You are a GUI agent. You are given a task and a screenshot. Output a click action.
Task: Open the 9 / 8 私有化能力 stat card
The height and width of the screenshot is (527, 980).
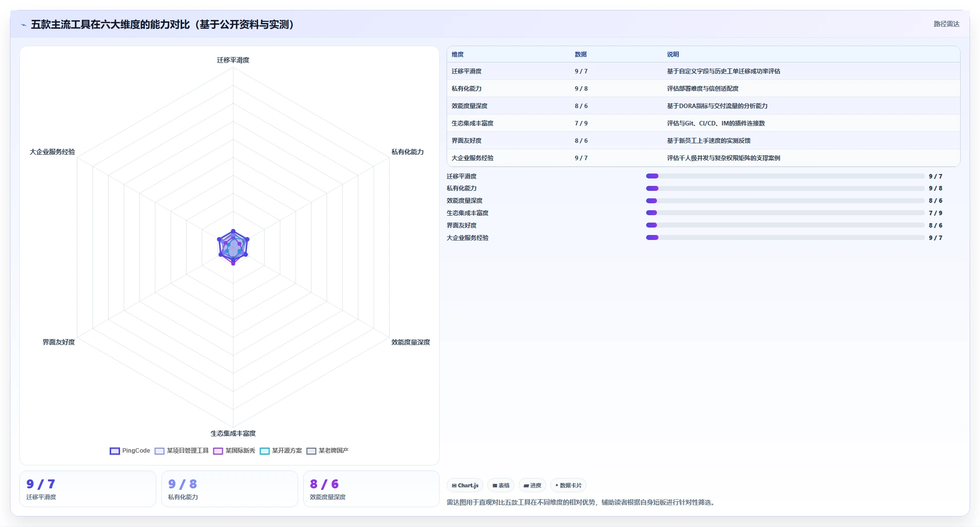click(230, 489)
